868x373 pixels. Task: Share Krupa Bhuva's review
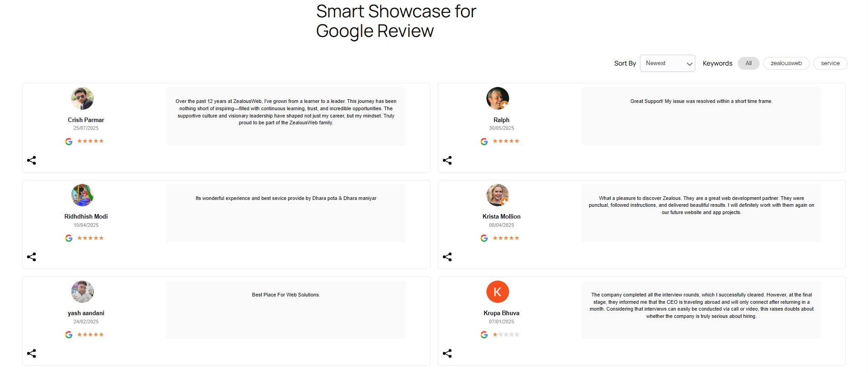tap(447, 353)
